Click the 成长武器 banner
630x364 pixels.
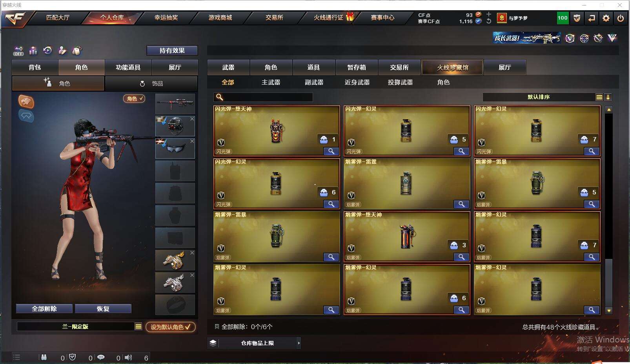click(527, 38)
